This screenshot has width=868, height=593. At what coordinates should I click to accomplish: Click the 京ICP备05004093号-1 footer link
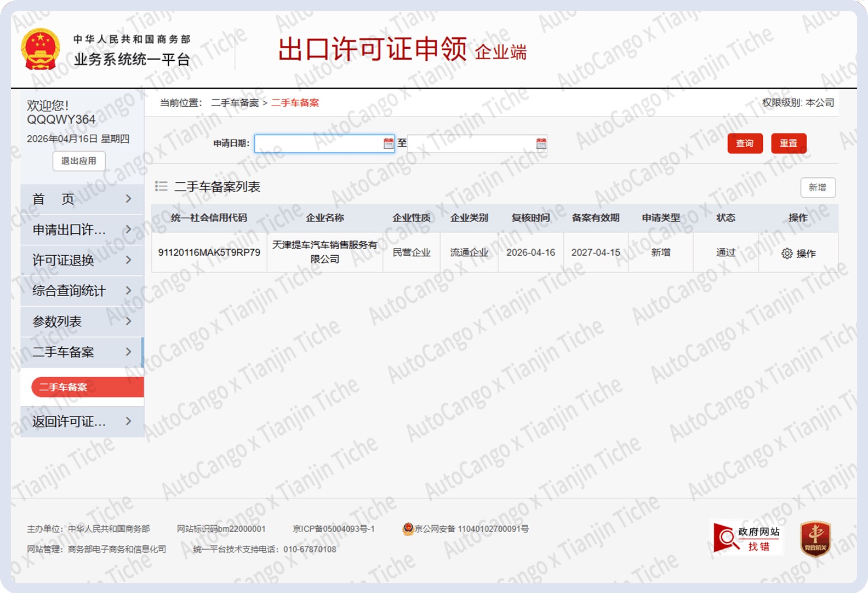[334, 529]
